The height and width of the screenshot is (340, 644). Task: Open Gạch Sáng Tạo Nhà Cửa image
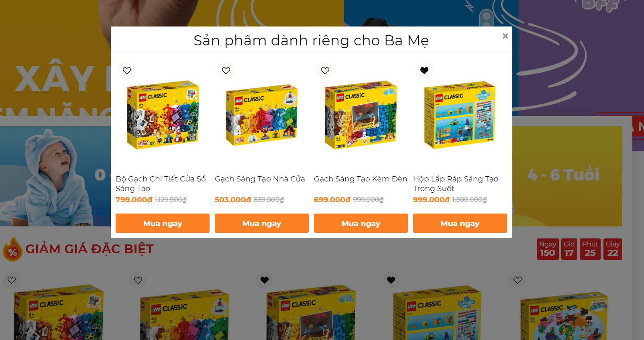coord(262,115)
